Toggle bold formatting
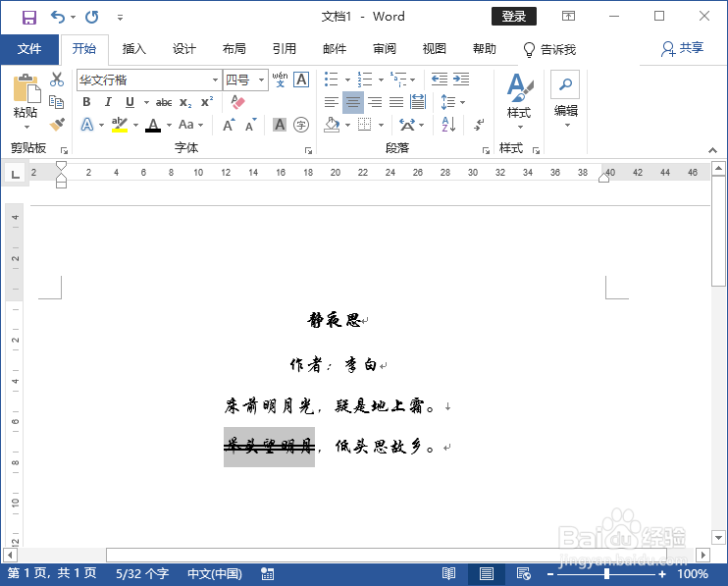Screen dimensions: 728x586 point(86,102)
